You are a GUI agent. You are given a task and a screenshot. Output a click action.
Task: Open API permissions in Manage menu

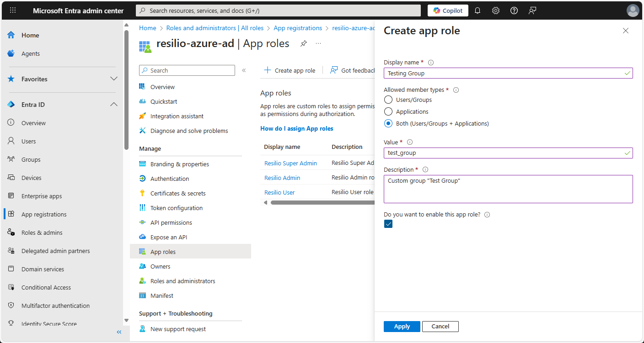coord(171,222)
